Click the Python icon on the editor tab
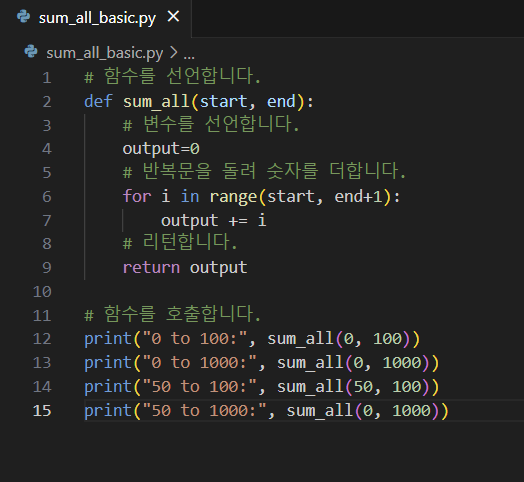The width and height of the screenshot is (524, 482). (23, 17)
